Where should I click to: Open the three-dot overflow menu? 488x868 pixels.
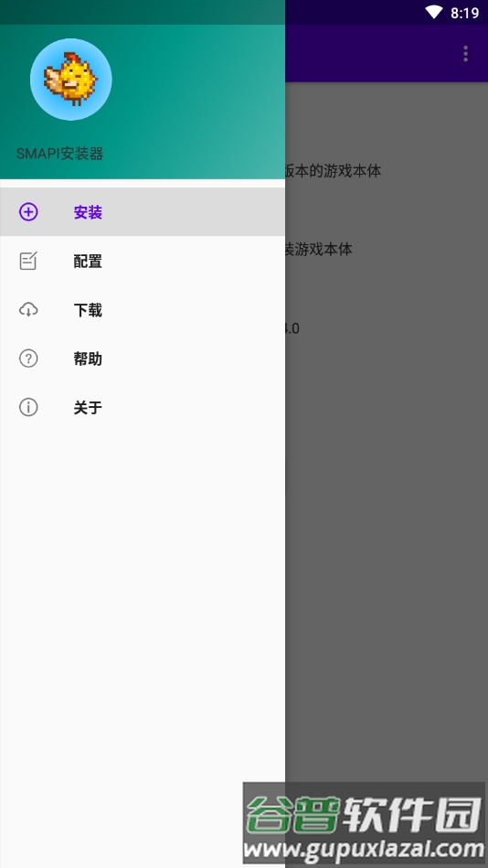pos(465,54)
